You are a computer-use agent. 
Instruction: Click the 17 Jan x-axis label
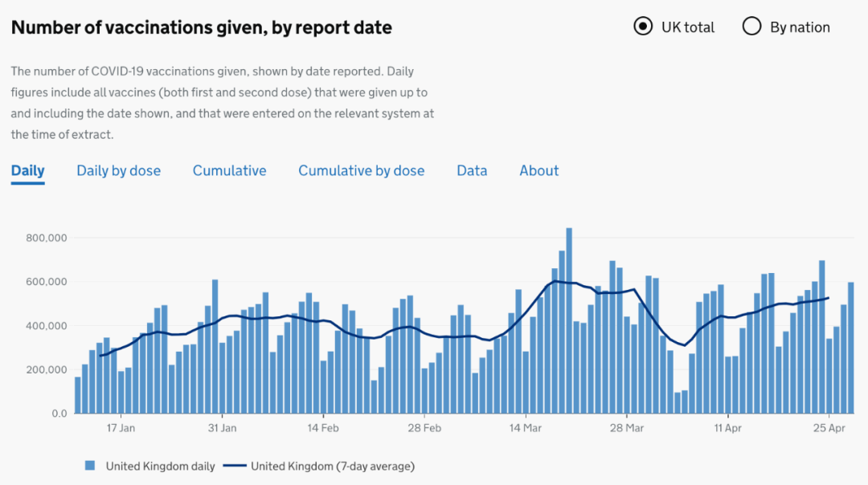pos(121,428)
